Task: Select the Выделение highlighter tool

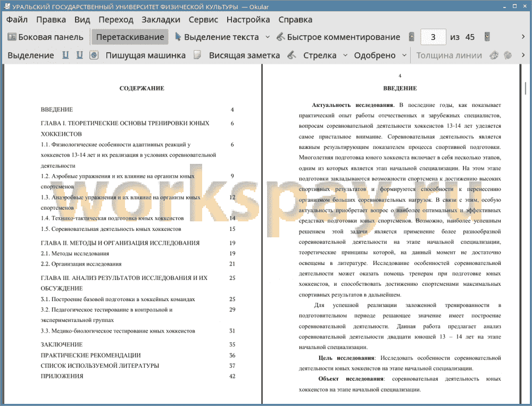Action: [30, 55]
